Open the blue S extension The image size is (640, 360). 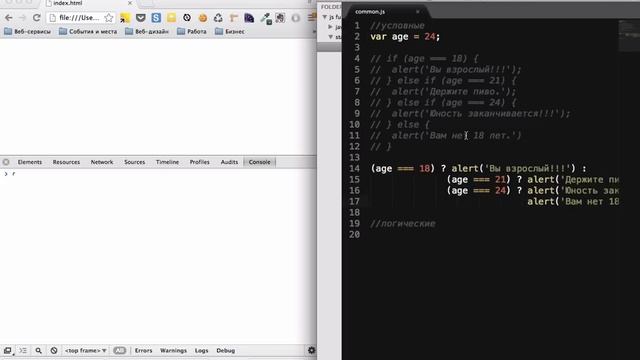pyautogui.click(x=156, y=18)
